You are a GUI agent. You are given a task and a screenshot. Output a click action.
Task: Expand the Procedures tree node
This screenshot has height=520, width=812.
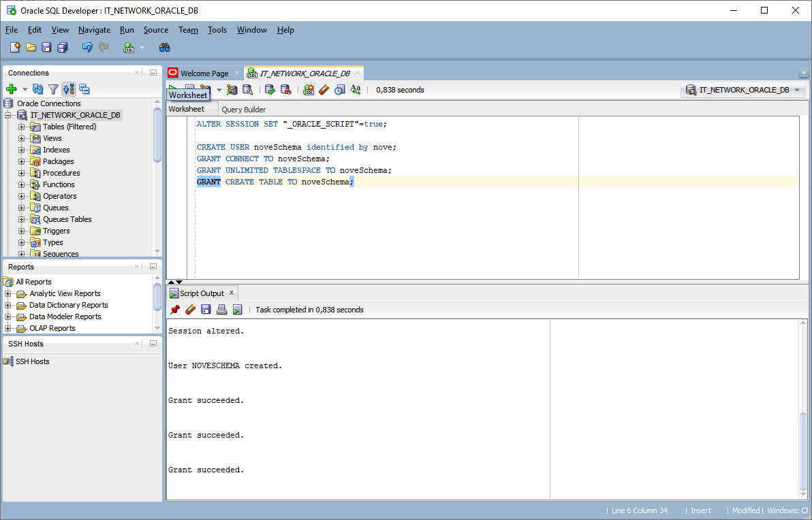click(x=22, y=173)
